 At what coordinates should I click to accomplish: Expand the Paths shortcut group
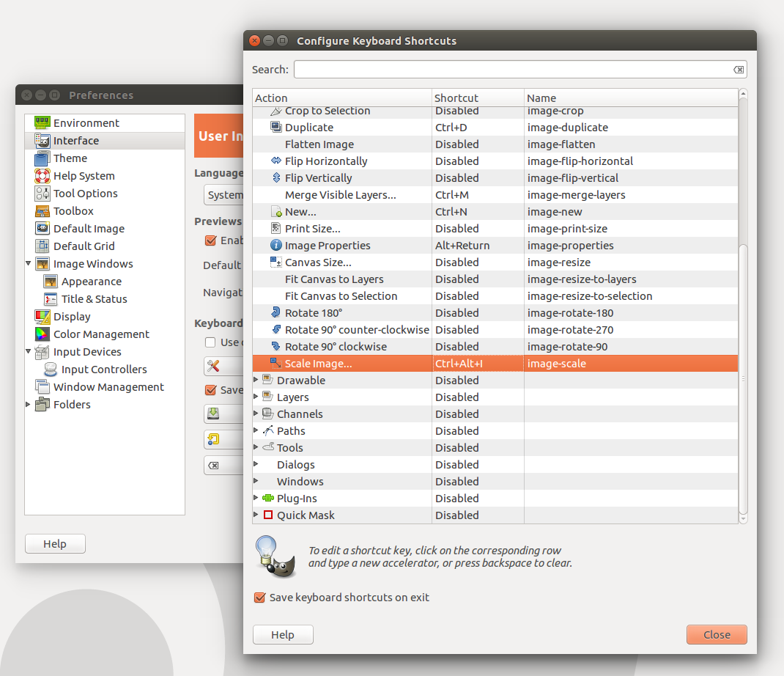(x=256, y=430)
